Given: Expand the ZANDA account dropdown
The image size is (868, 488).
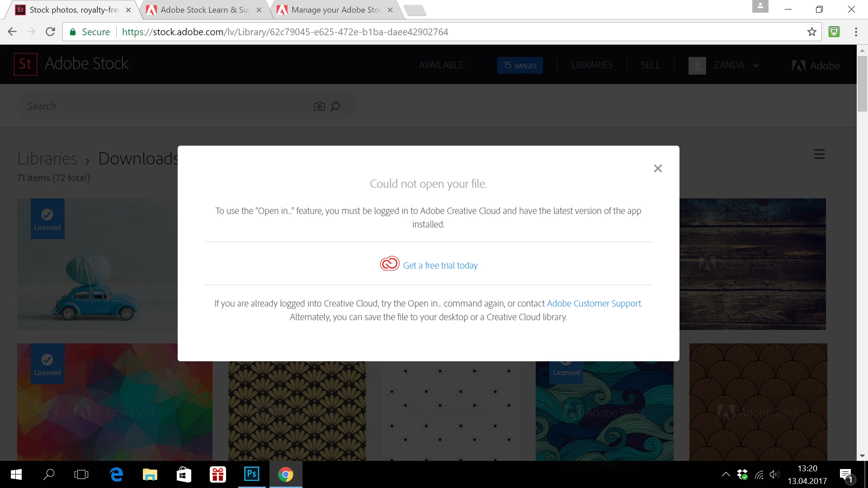Looking at the screenshot, I should click(756, 66).
